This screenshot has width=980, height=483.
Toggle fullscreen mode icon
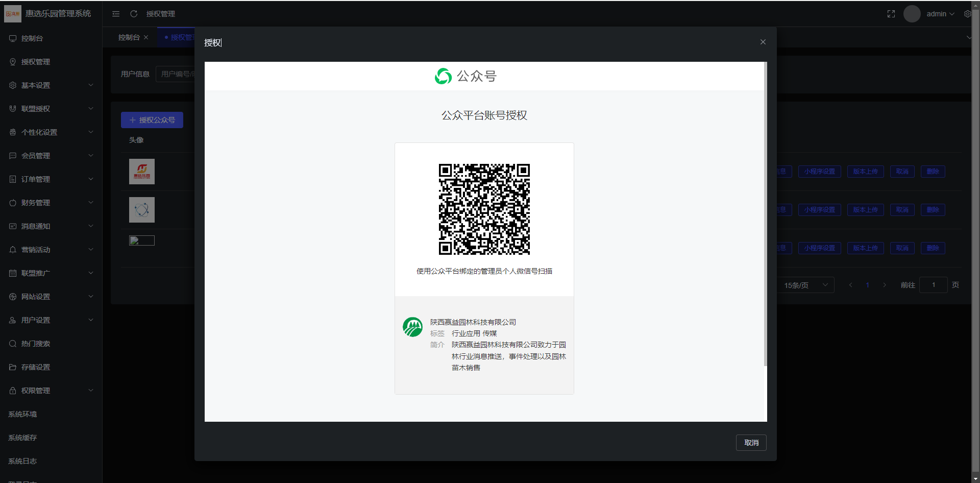click(x=891, y=14)
